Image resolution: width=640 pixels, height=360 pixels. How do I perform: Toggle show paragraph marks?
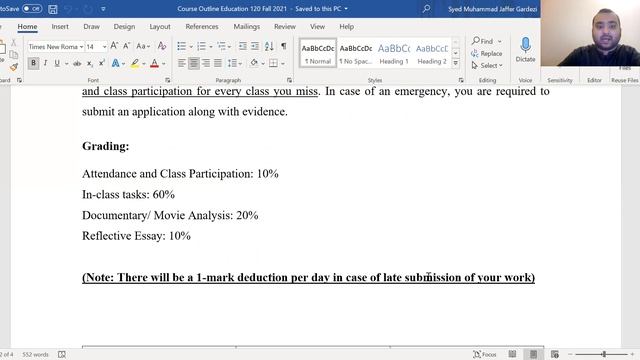(x=284, y=46)
